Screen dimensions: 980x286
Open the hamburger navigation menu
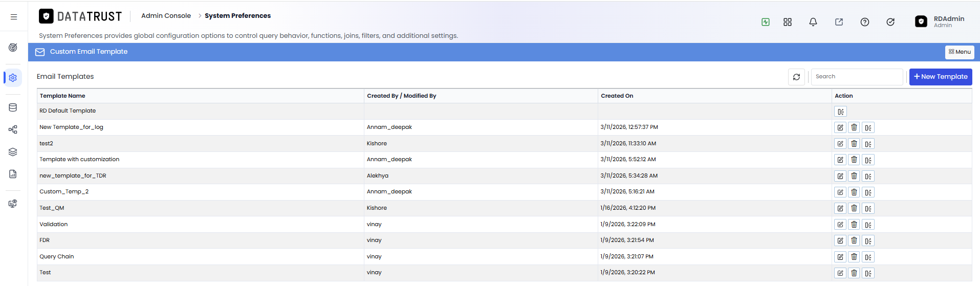(x=14, y=17)
